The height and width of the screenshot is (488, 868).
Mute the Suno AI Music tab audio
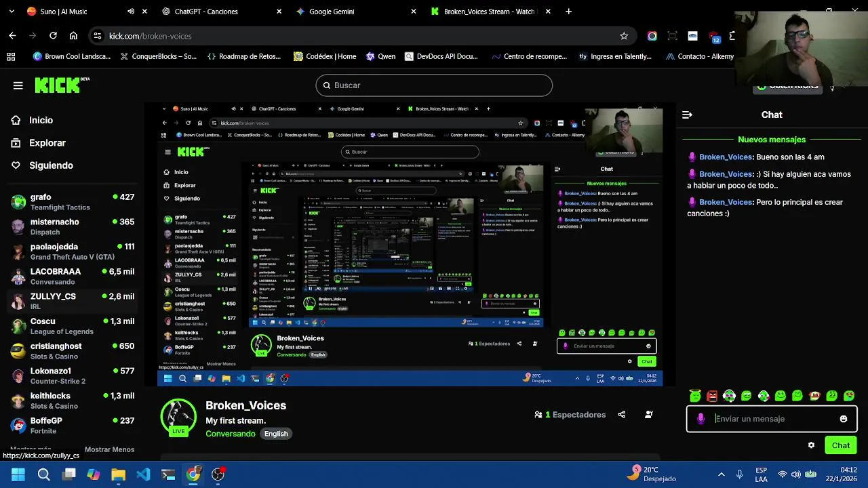[131, 12]
